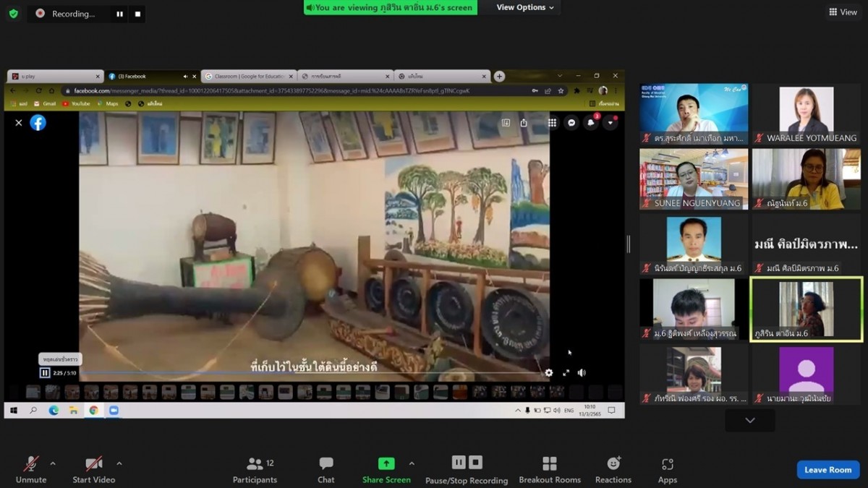
Task: Expand the View Options dropdown
Action: tap(525, 7)
